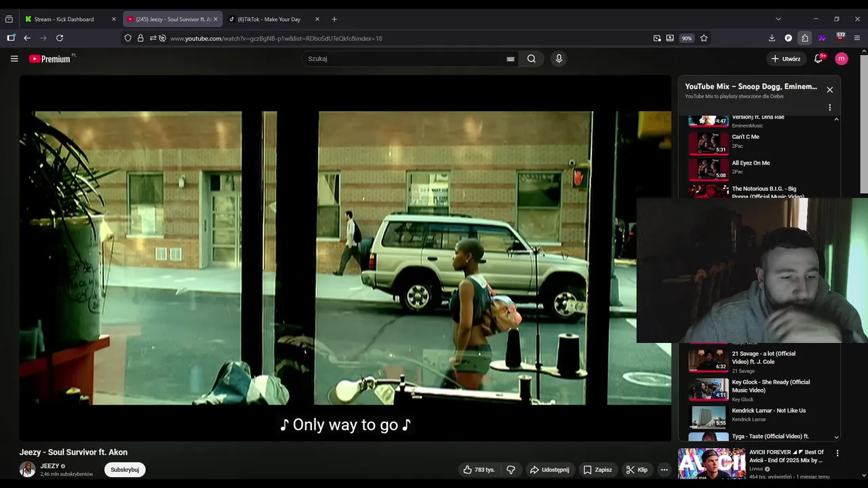Open more actions ellipsis under video
The height and width of the screenshot is (488, 868).
click(665, 470)
